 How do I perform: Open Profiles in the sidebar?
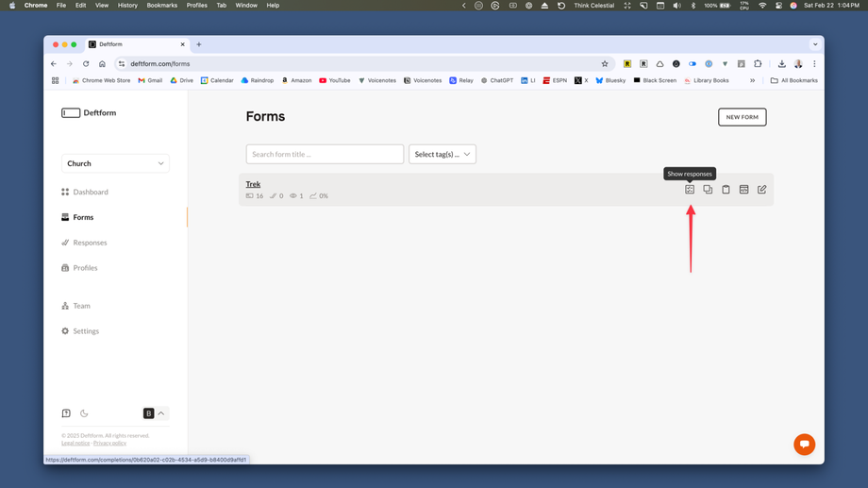coord(79,267)
